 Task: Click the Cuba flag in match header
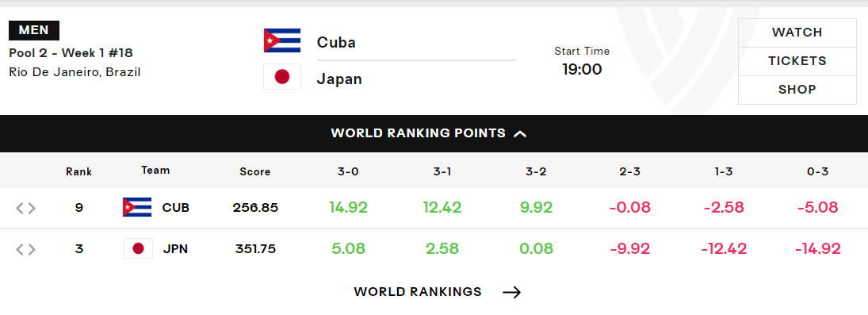pyautogui.click(x=282, y=40)
